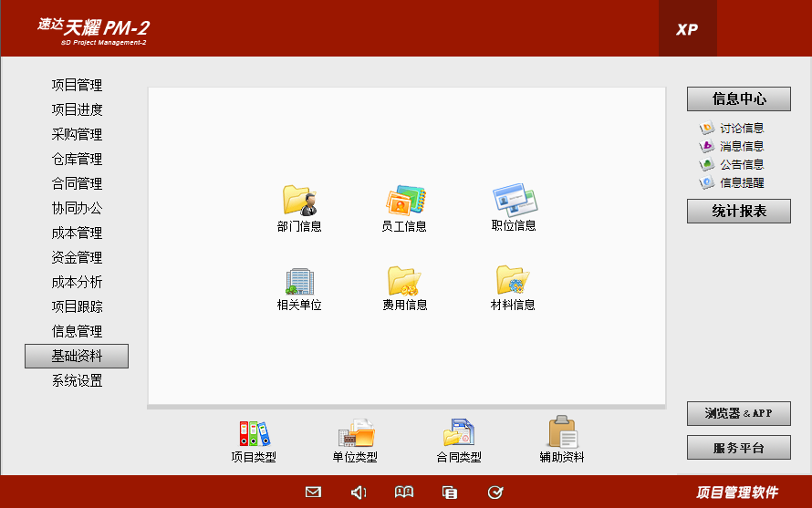Click the 单位类型 icon
The image size is (812, 508).
(355, 434)
